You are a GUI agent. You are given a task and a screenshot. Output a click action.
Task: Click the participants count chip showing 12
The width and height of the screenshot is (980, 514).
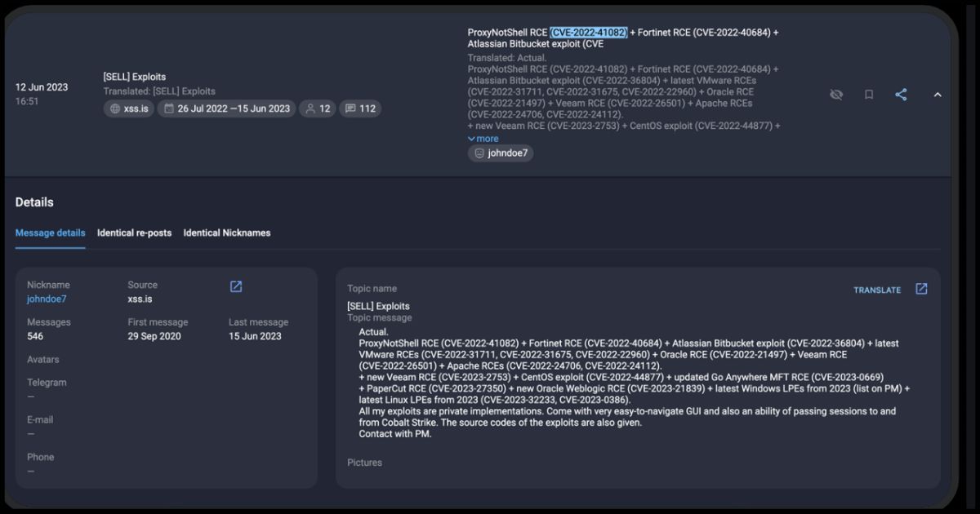pos(317,109)
